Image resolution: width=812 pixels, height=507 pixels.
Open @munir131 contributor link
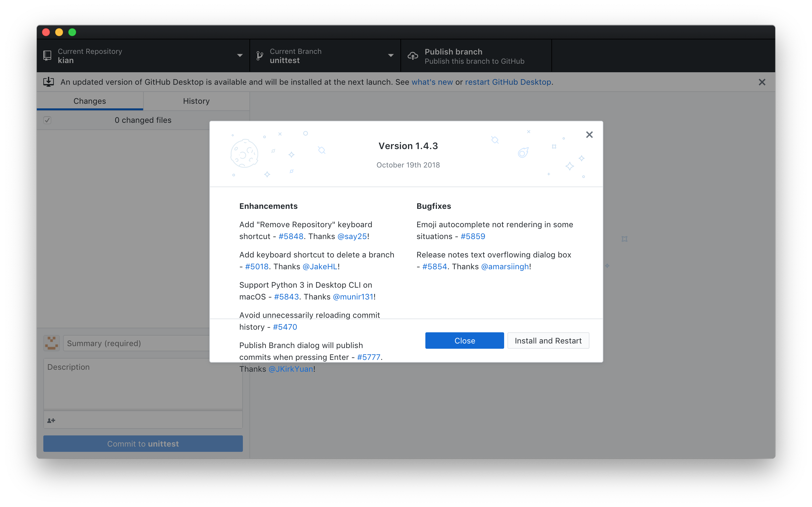coord(353,297)
